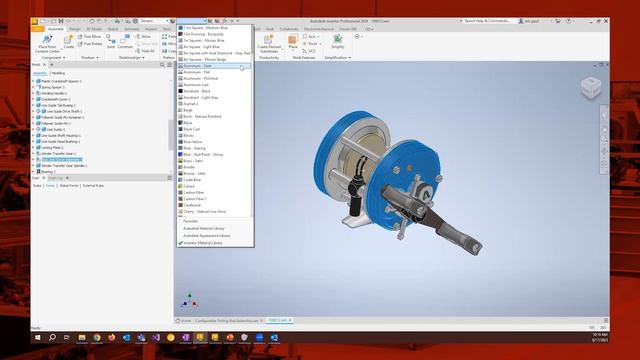Select the Constrain tool
The width and height of the screenshot is (640, 360).
point(124,42)
